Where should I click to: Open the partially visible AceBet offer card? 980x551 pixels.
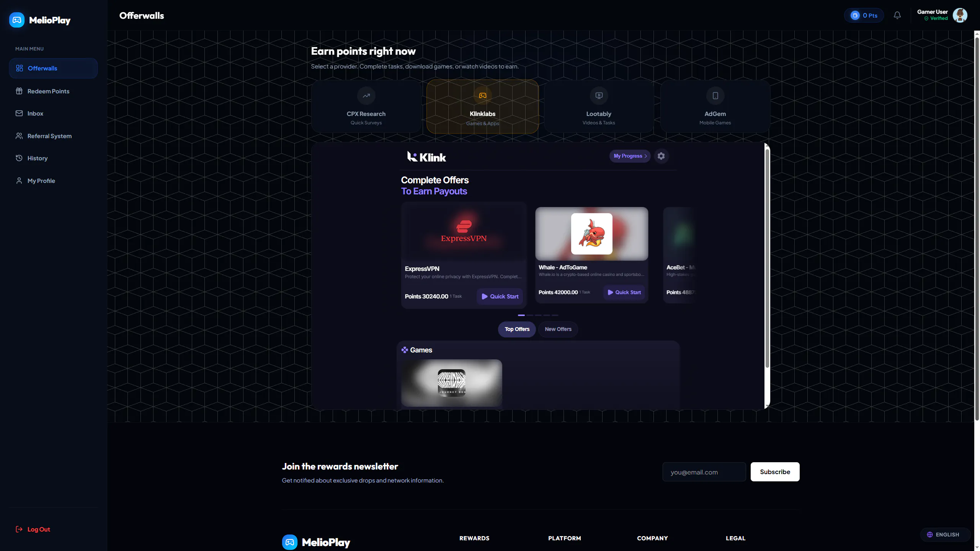(680, 255)
